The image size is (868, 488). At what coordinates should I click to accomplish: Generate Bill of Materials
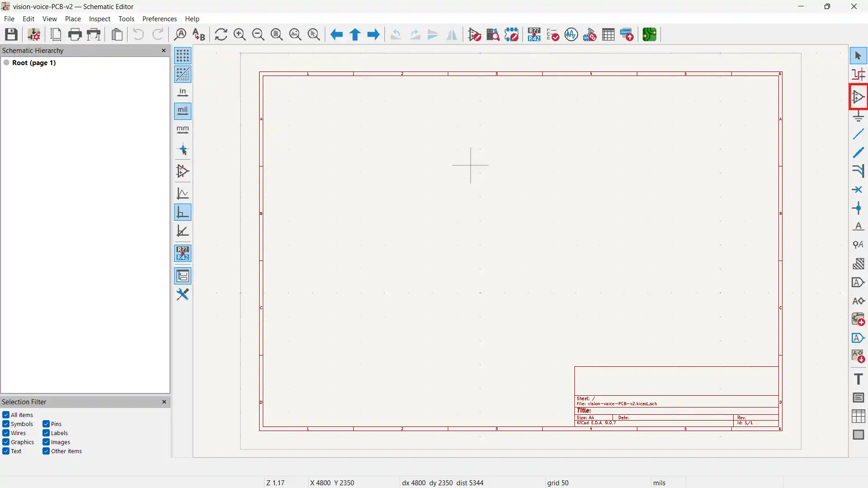pos(627,34)
